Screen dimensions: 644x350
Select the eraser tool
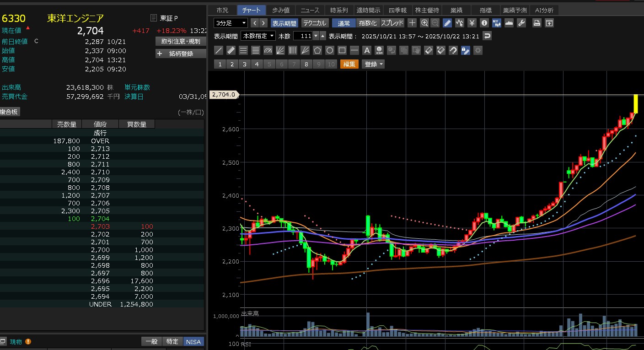[x=428, y=50]
